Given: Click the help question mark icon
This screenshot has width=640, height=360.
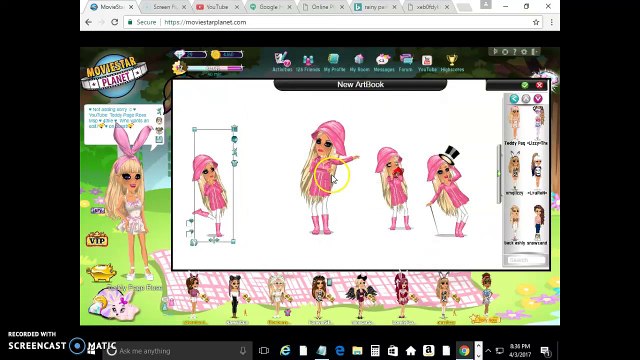Looking at the screenshot, I should click(x=515, y=52).
